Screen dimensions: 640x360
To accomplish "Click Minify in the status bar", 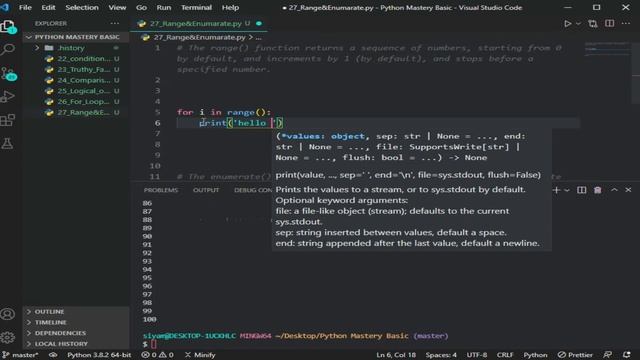I will click(200, 355).
